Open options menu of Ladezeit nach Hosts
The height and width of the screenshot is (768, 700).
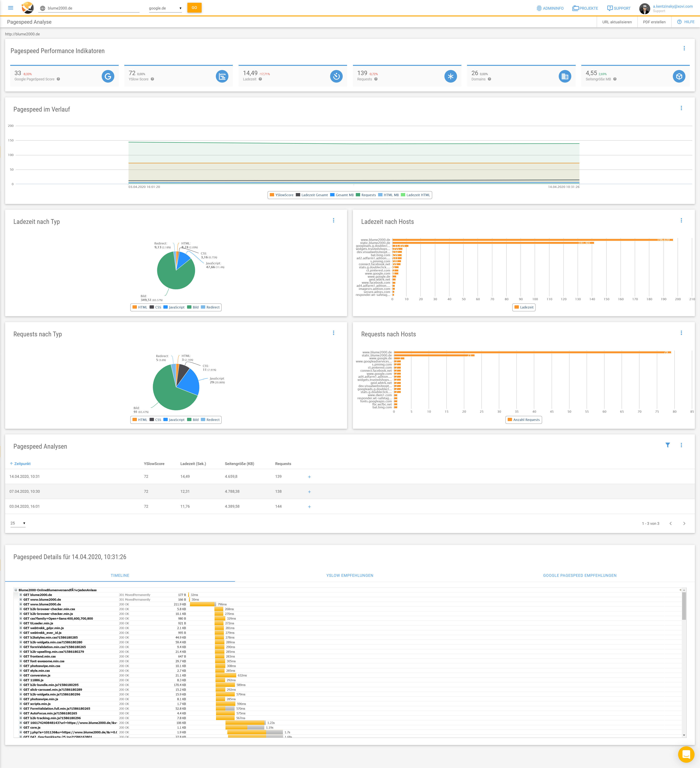click(681, 221)
